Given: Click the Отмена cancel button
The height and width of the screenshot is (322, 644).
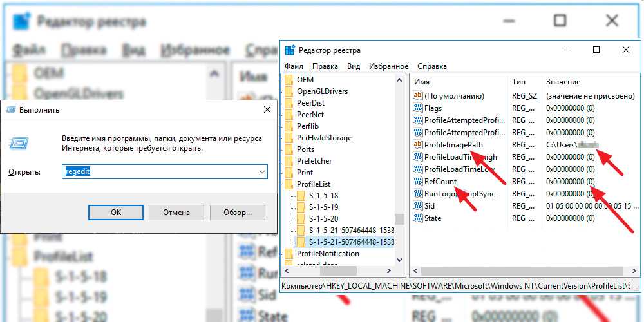Looking at the screenshot, I should 176,212.
